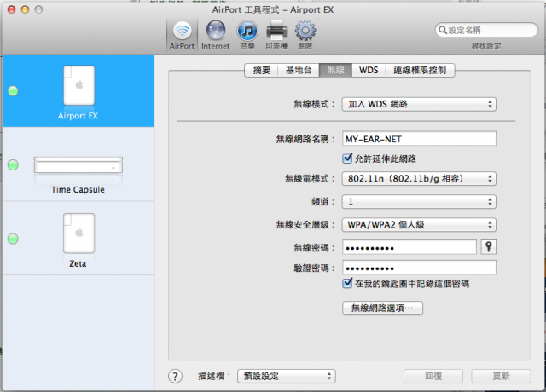Select the Time Capsule device
This screenshot has height=392, width=546.
78,164
